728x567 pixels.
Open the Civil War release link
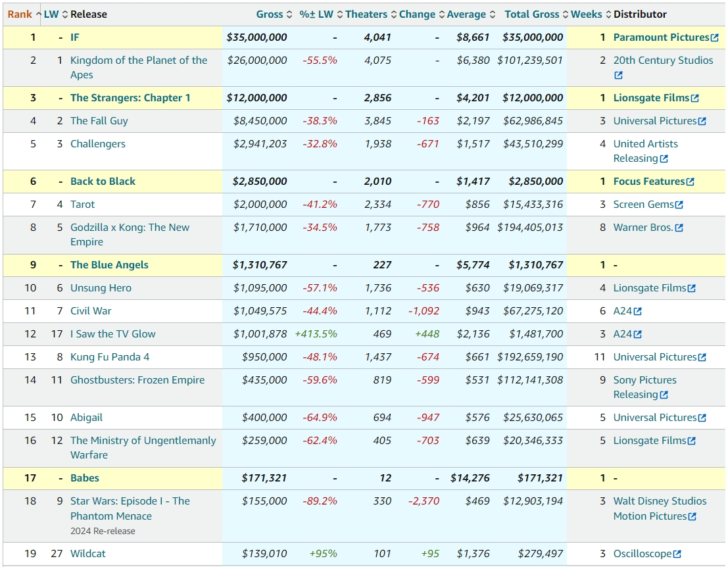click(x=91, y=310)
